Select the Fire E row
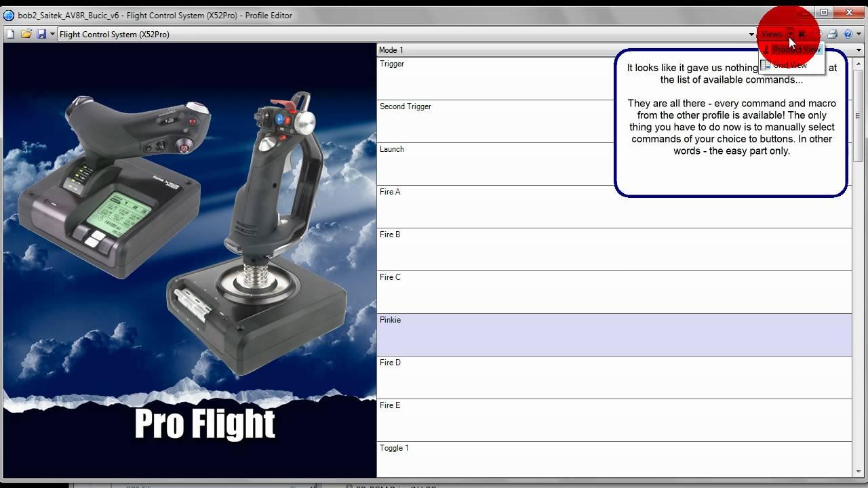Viewport: 868px width, 488px height. click(x=614, y=420)
